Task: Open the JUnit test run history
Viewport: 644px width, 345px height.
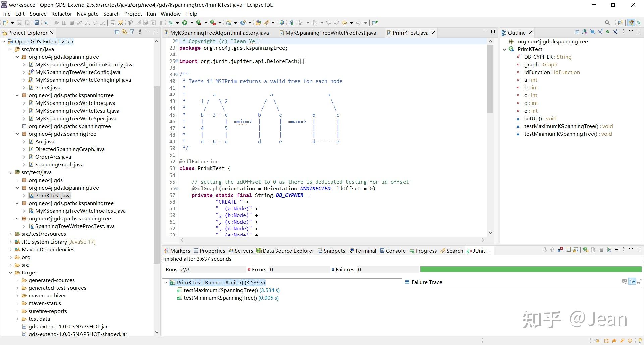Action: click(610, 250)
